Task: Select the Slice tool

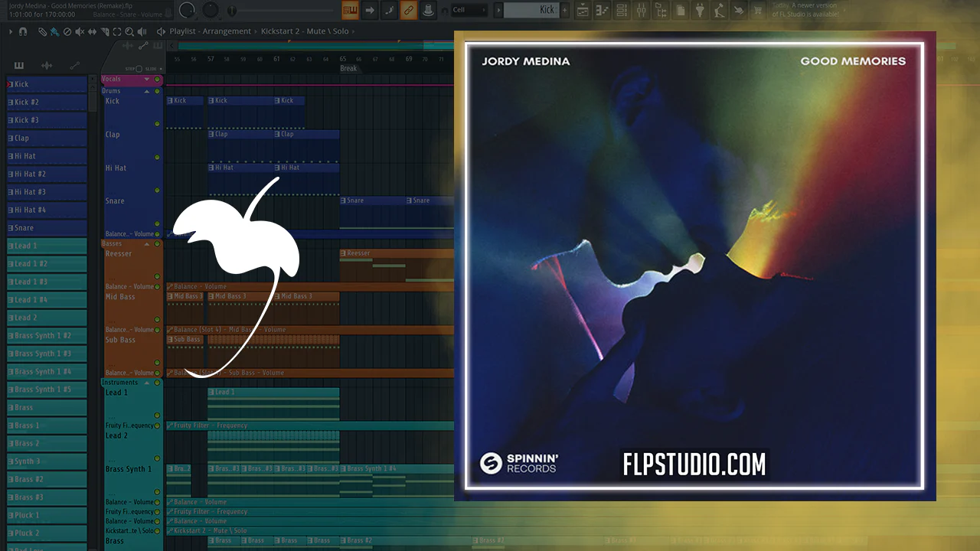Action: 104,31
